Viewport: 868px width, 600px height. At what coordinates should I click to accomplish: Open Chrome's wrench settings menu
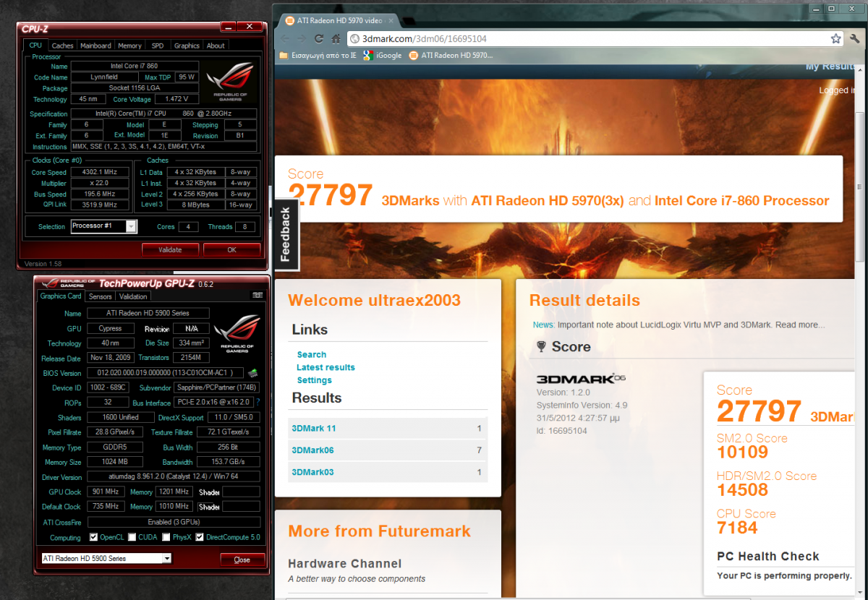(x=854, y=38)
